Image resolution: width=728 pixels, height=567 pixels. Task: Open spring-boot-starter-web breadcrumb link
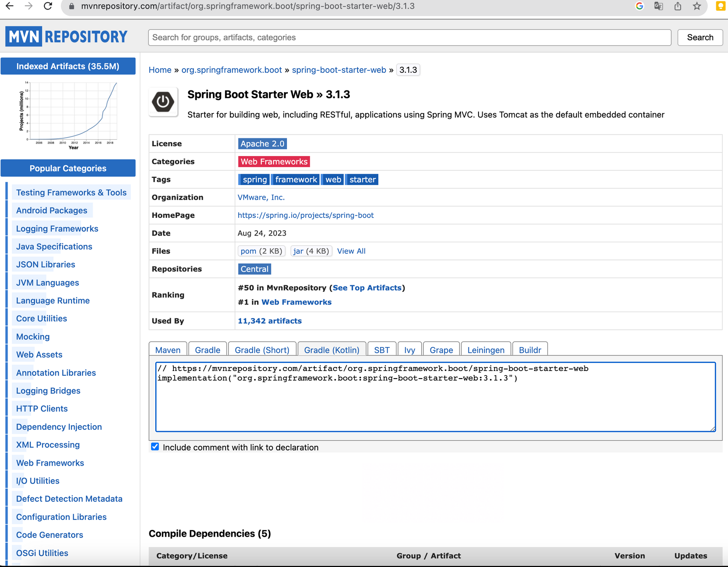[x=339, y=70]
